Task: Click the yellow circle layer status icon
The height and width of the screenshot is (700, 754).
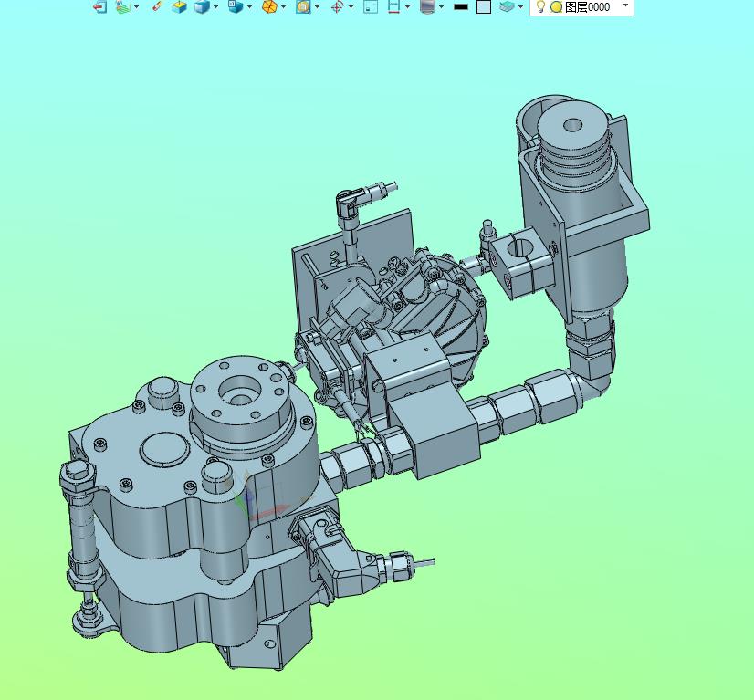Action: click(556, 6)
